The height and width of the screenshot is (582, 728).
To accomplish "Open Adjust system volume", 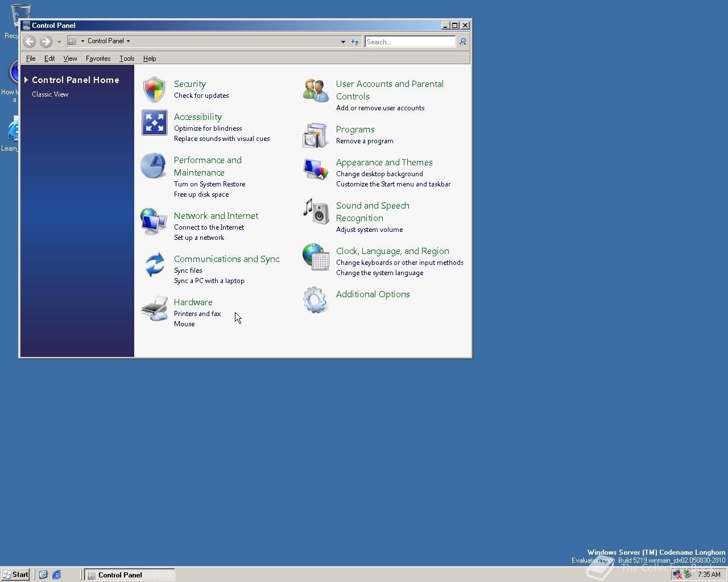I will 369,230.
